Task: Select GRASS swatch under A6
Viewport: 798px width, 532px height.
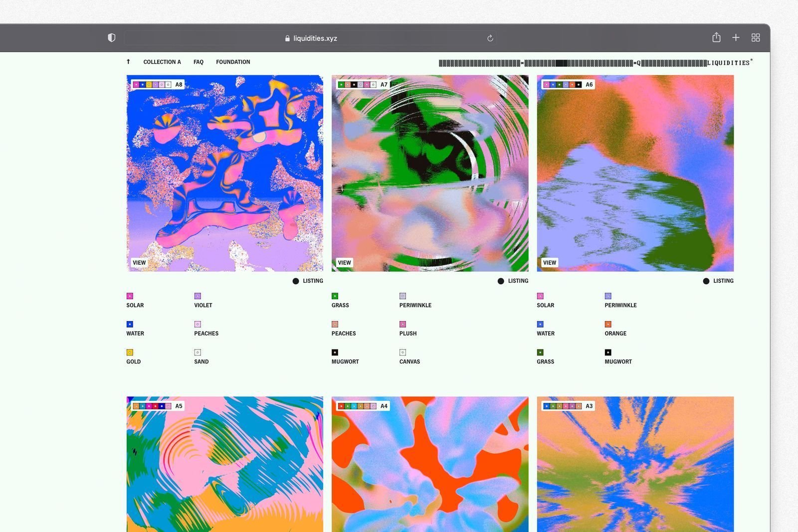Action: tap(540, 353)
